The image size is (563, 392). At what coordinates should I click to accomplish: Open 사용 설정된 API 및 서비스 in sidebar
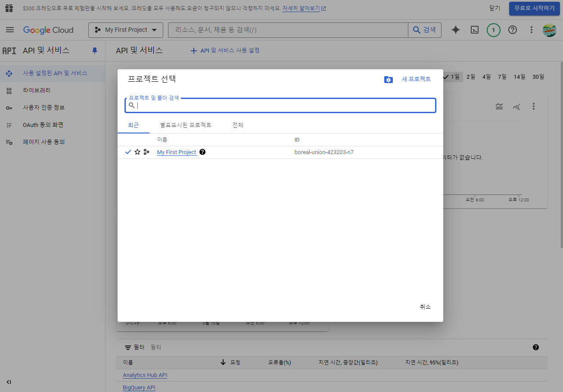tap(53, 73)
